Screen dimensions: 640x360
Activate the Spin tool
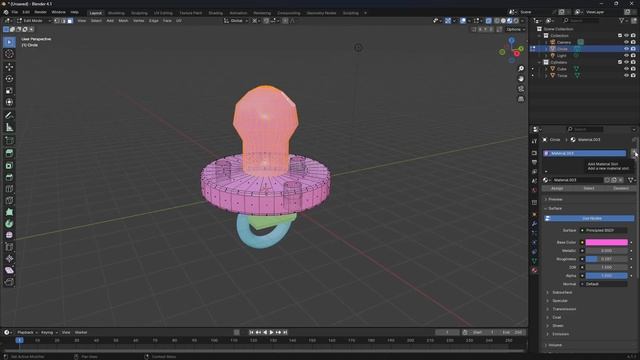click(x=9, y=224)
